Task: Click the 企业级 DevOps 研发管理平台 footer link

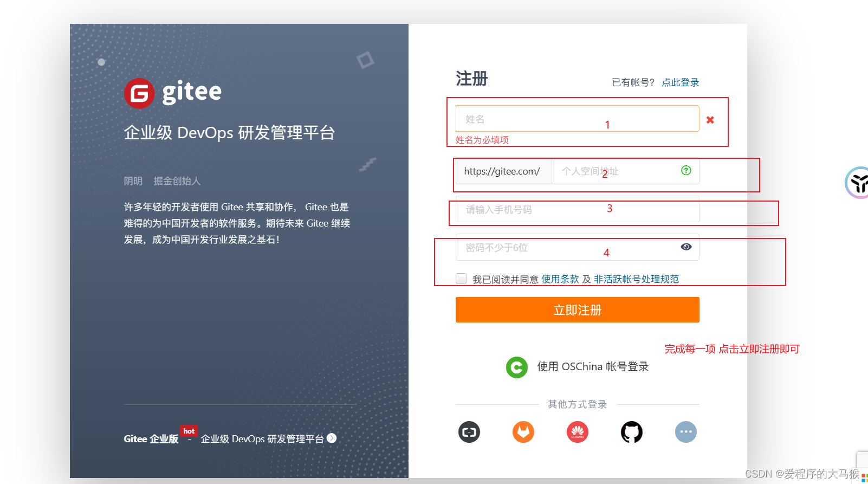Action: [x=262, y=439]
